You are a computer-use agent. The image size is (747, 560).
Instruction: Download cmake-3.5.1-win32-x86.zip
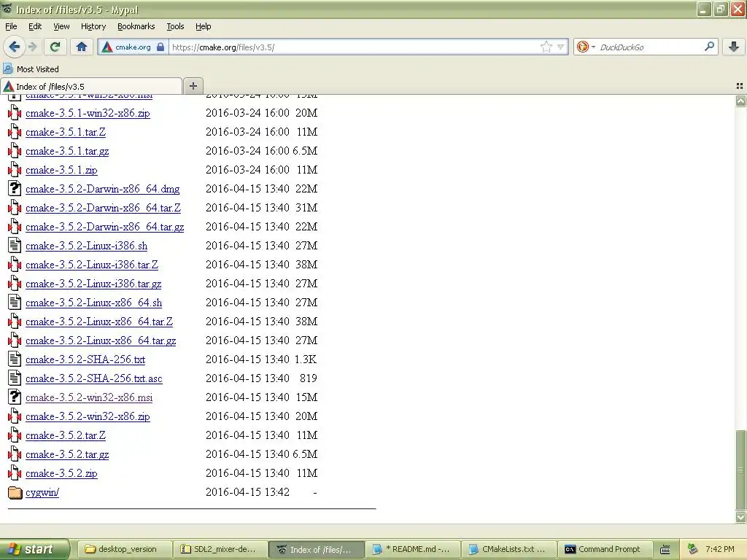click(88, 113)
